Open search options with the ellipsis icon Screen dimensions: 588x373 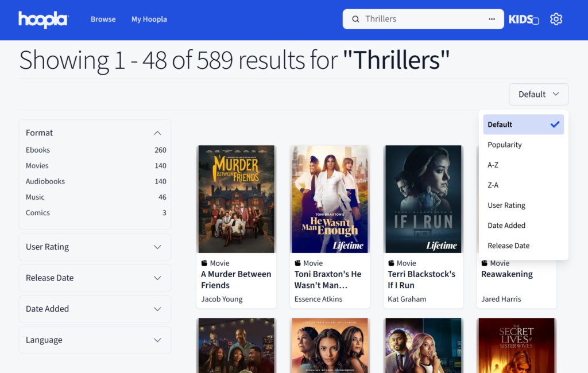tap(492, 19)
